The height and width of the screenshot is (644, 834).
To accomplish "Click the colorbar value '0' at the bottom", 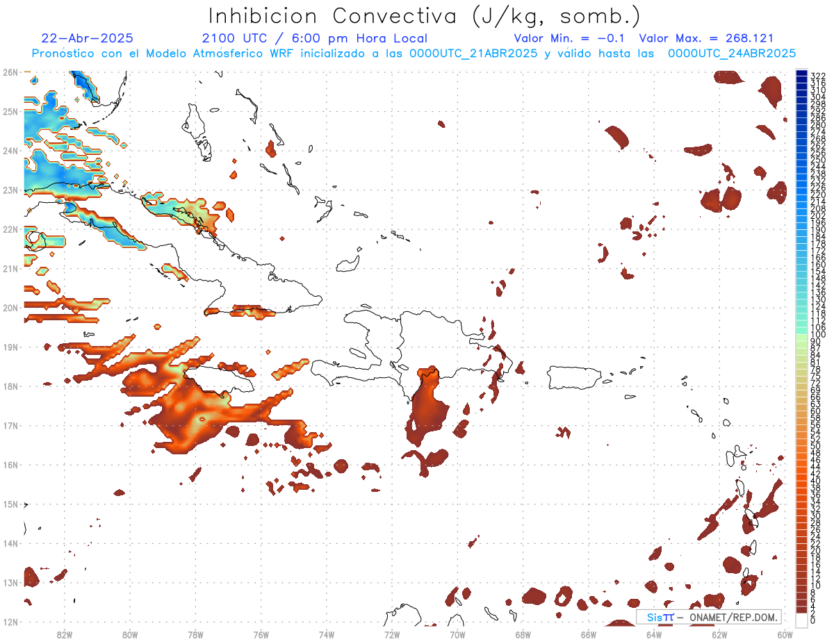I will (x=813, y=620).
